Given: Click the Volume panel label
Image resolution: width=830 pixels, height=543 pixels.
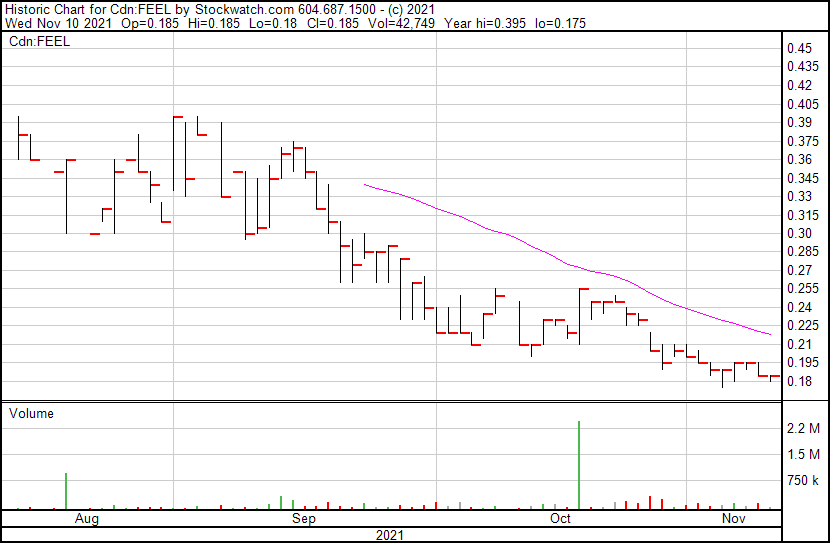Looking at the screenshot, I should (31, 413).
